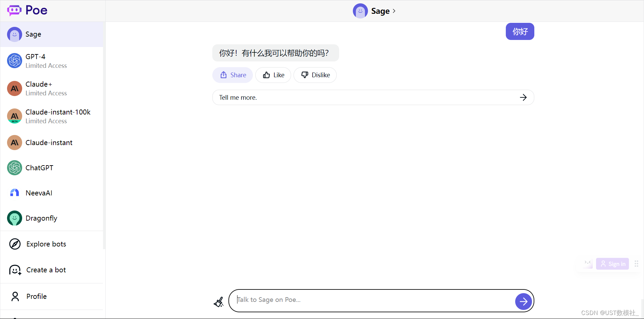Viewport: 644px width, 319px height.
Task: Open Claude-instant-100k chat
Action: point(52,116)
